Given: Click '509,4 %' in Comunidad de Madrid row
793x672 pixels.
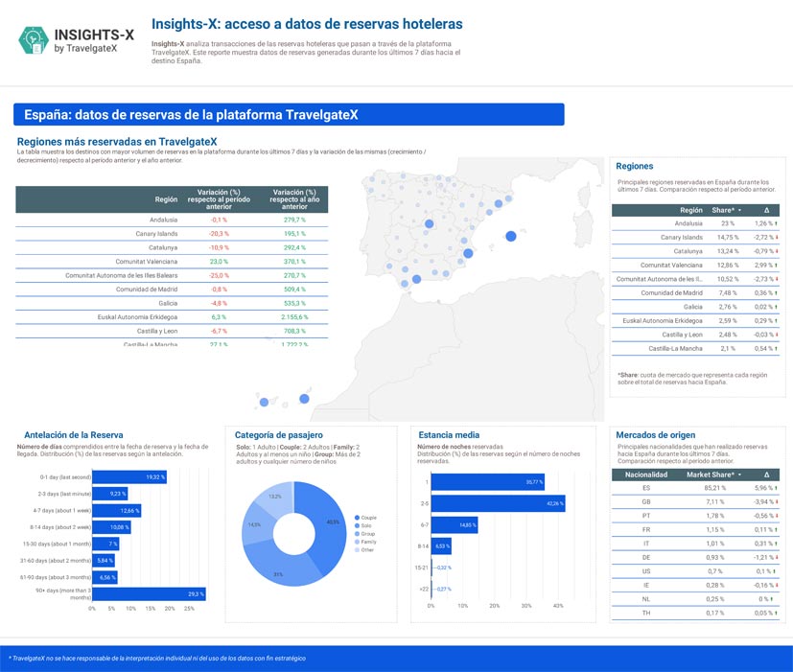Looking at the screenshot, I should [294, 290].
